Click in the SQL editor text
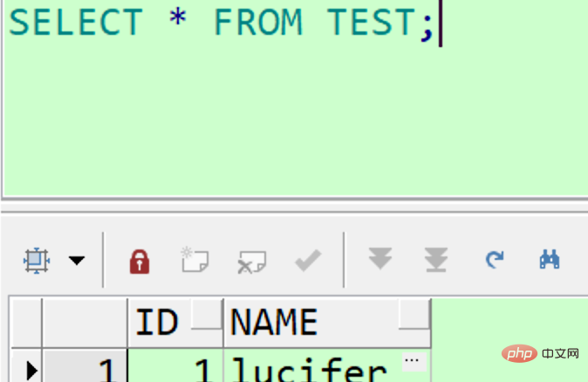588x382 pixels. coord(292,98)
